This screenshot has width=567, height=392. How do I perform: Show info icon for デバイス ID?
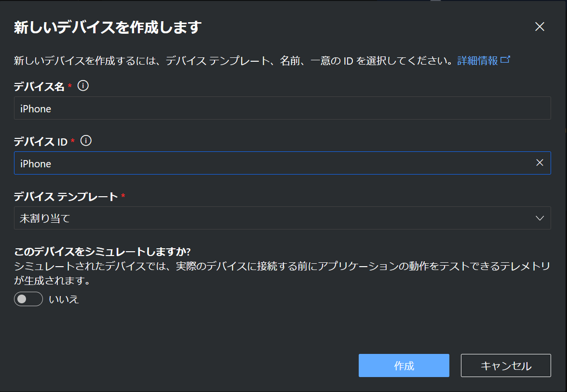click(x=86, y=141)
